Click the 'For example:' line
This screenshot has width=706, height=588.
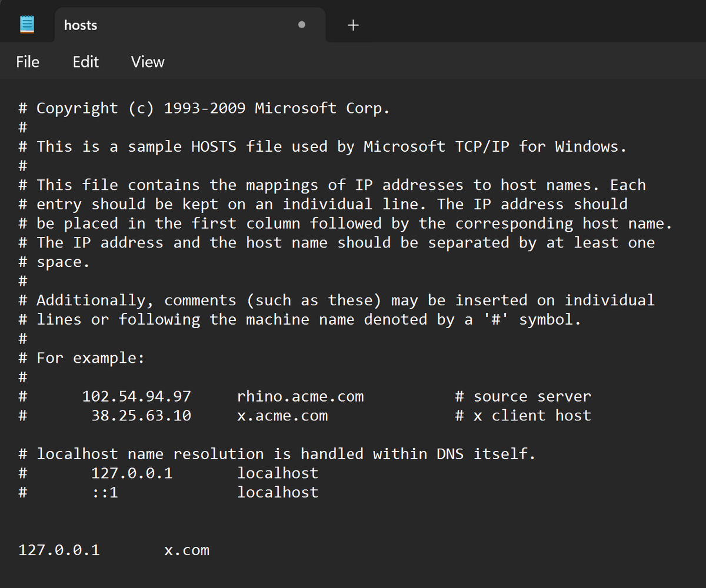(81, 358)
